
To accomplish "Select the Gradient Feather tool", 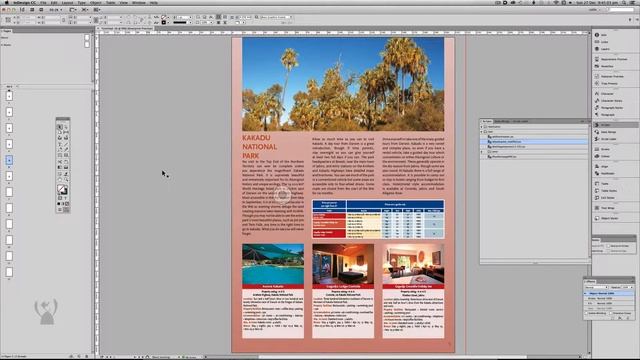I will click(66, 167).
